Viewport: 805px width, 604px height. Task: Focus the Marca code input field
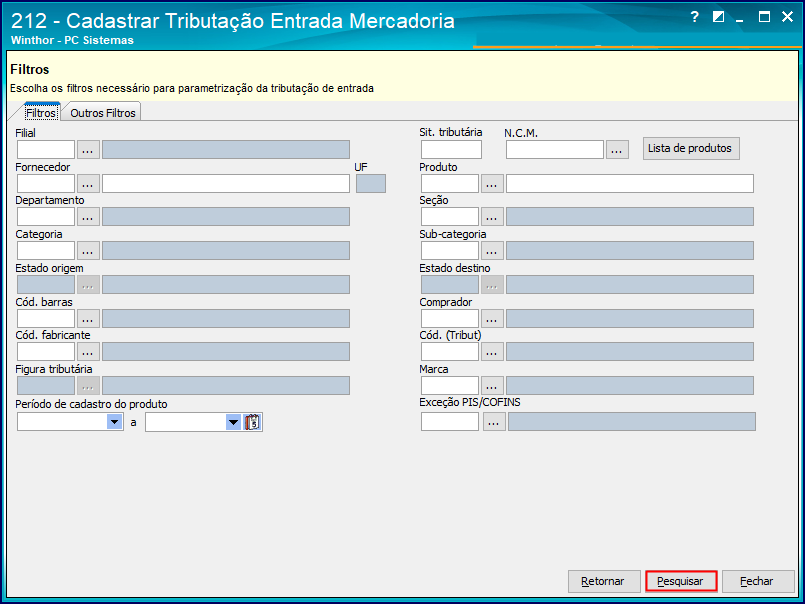click(450, 386)
